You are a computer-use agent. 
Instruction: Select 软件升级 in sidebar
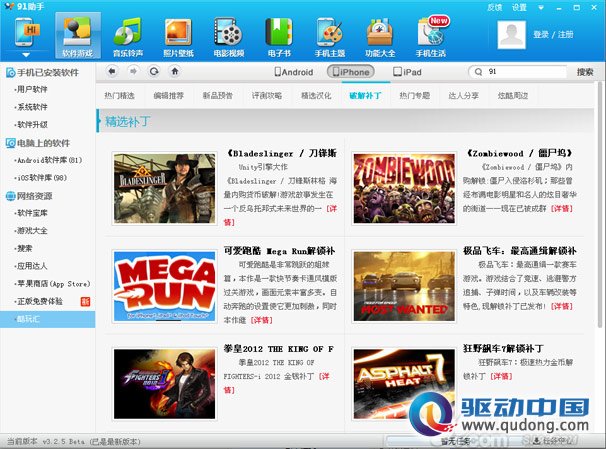[x=32, y=124]
